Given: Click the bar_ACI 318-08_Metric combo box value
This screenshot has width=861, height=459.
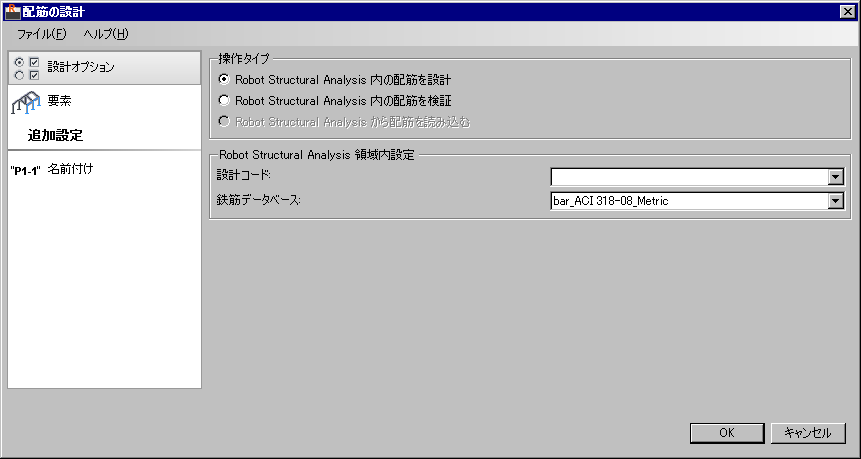Looking at the screenshot, I should click(x=690, y=201).
